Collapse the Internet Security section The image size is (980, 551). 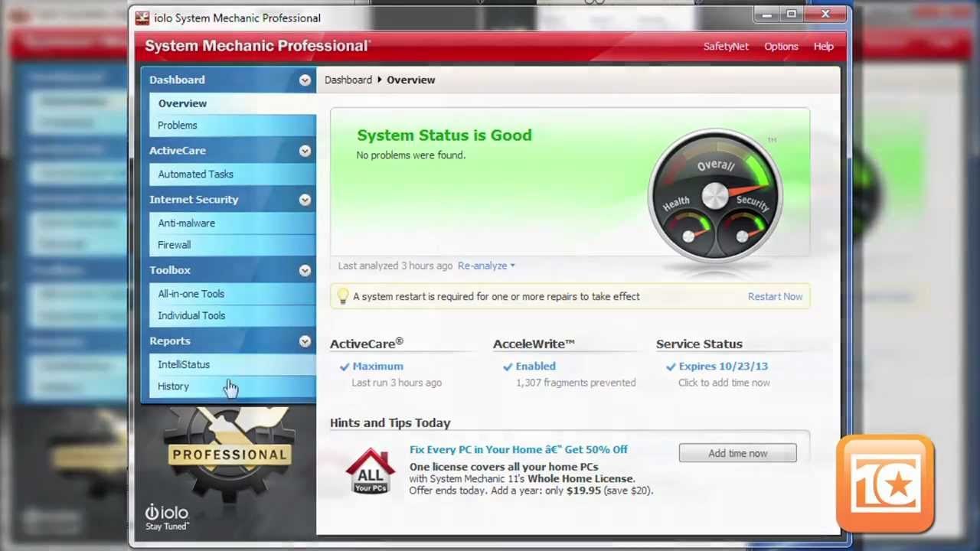[x=305, y=200]
